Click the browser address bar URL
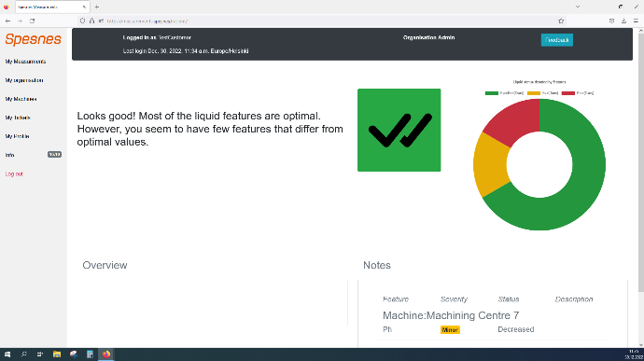 pos(147,21)
